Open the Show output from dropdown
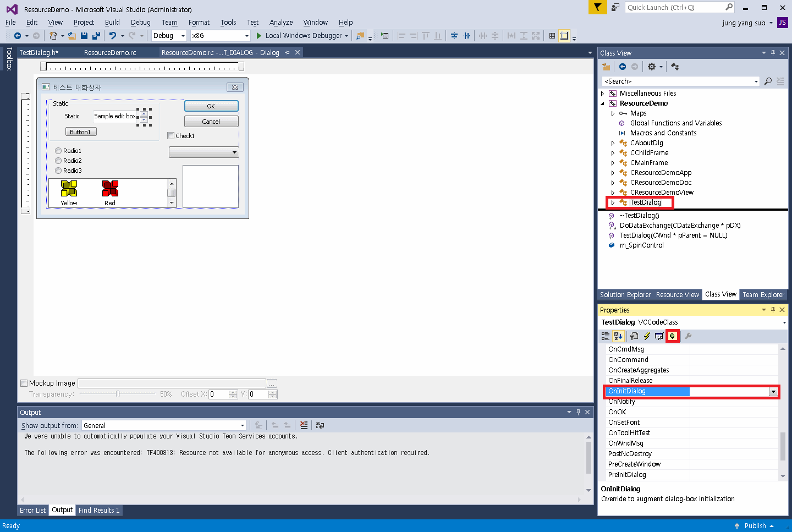This screenshot has height=532, width=792. (x=242, y=425)
